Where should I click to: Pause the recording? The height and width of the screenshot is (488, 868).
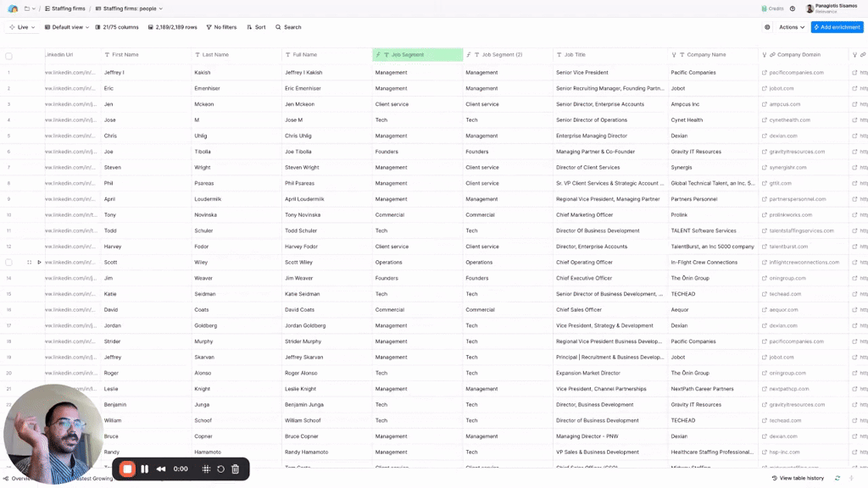coord(144,469)
